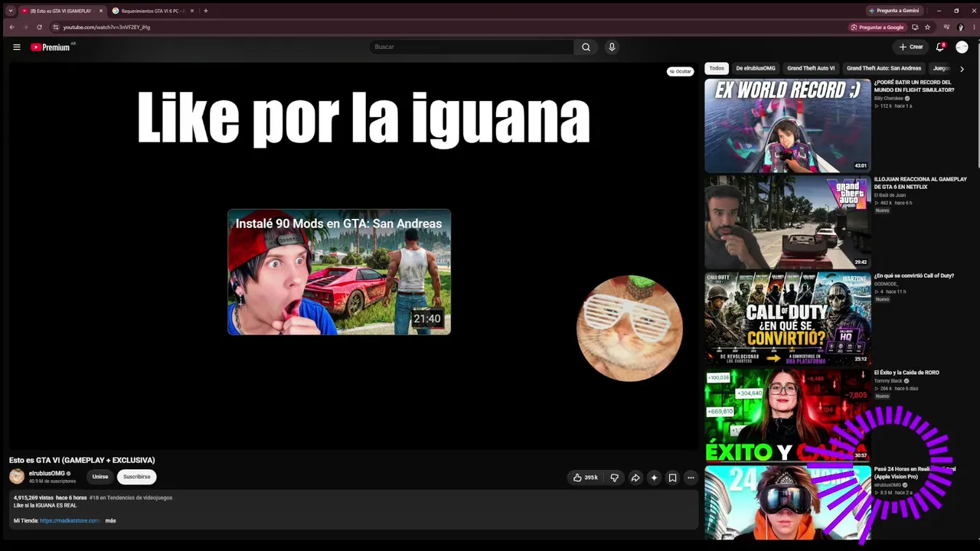Start voice search with the microphone

pos(612,47)
